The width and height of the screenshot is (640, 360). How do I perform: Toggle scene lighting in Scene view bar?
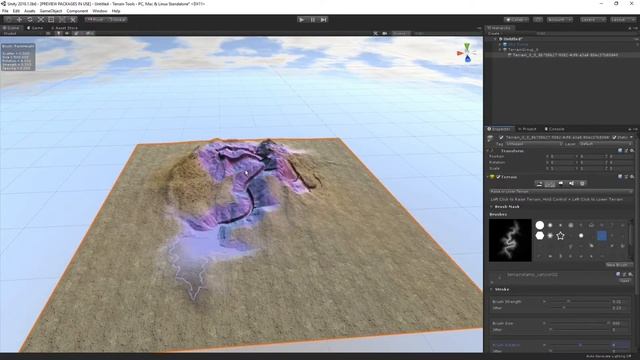tap(58, 33)
